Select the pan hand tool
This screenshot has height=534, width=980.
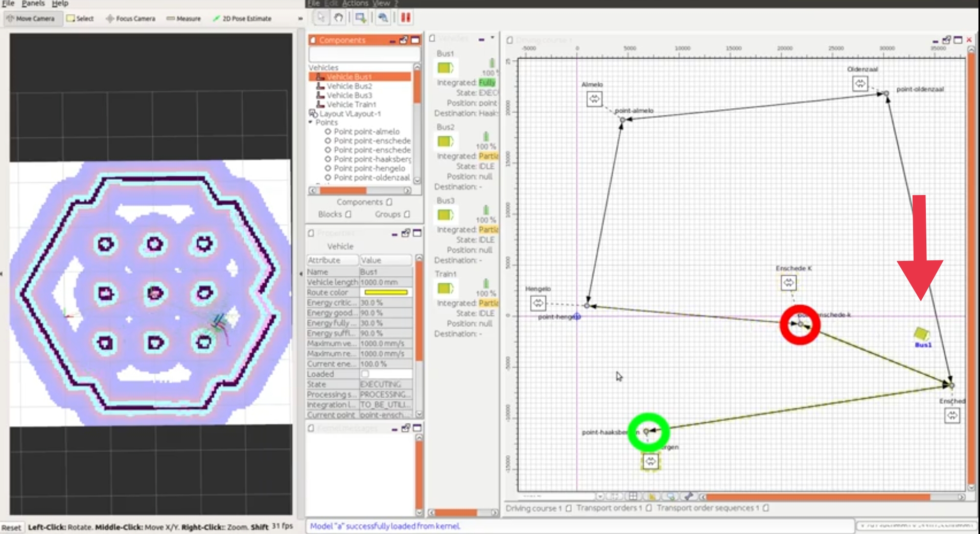[338, 17]
